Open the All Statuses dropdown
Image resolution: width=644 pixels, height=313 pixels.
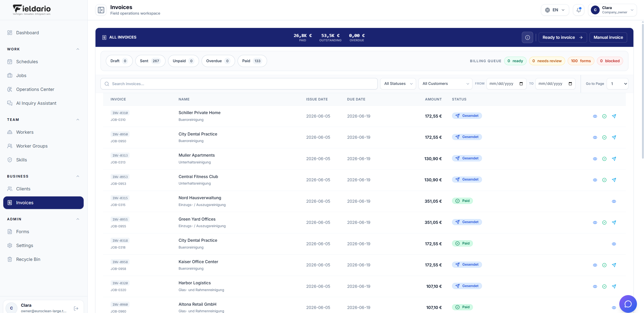tap(398, 84)
